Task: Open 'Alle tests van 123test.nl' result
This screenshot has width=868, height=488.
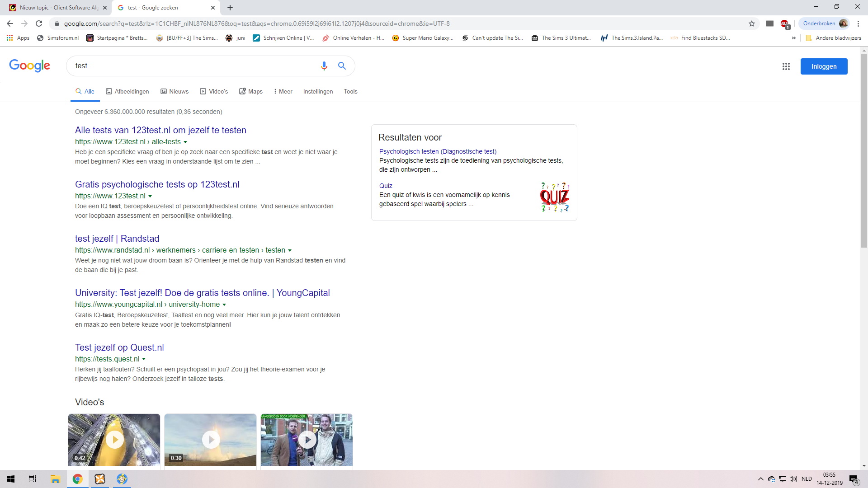Action: [160, 130]
